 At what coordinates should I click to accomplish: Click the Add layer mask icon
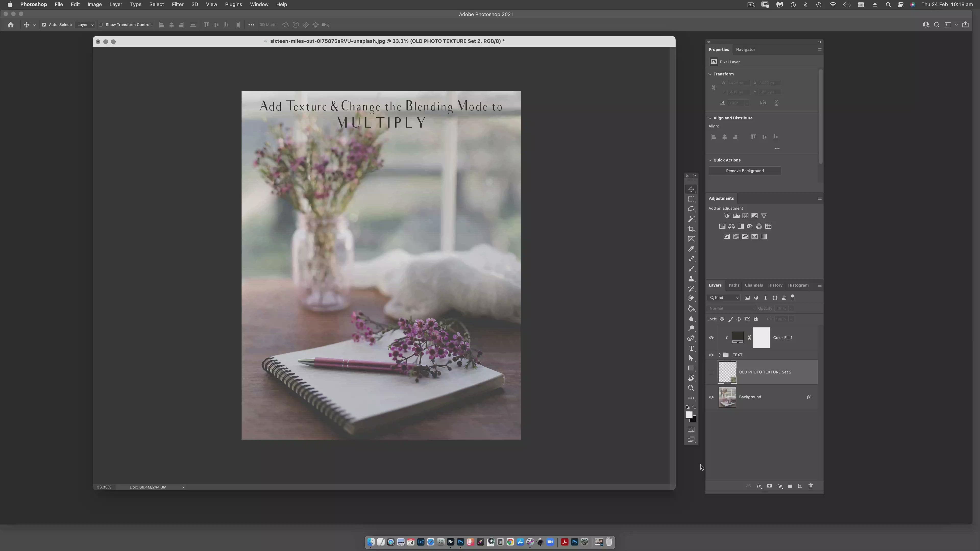point(769,486)
